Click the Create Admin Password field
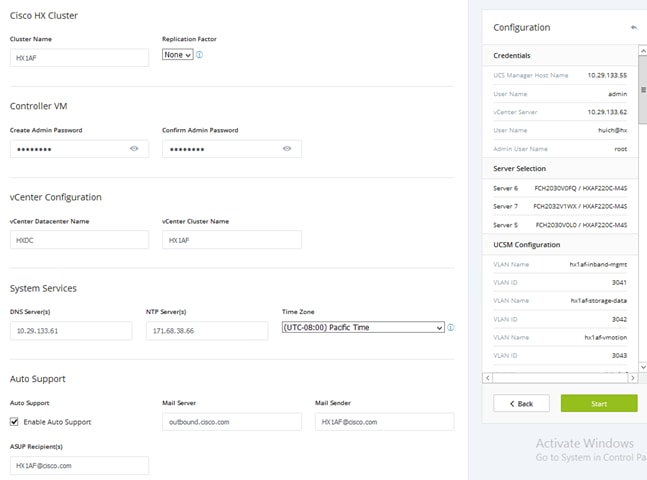The height and width of the screenshot is (480, 647). (x=79, y=149)
